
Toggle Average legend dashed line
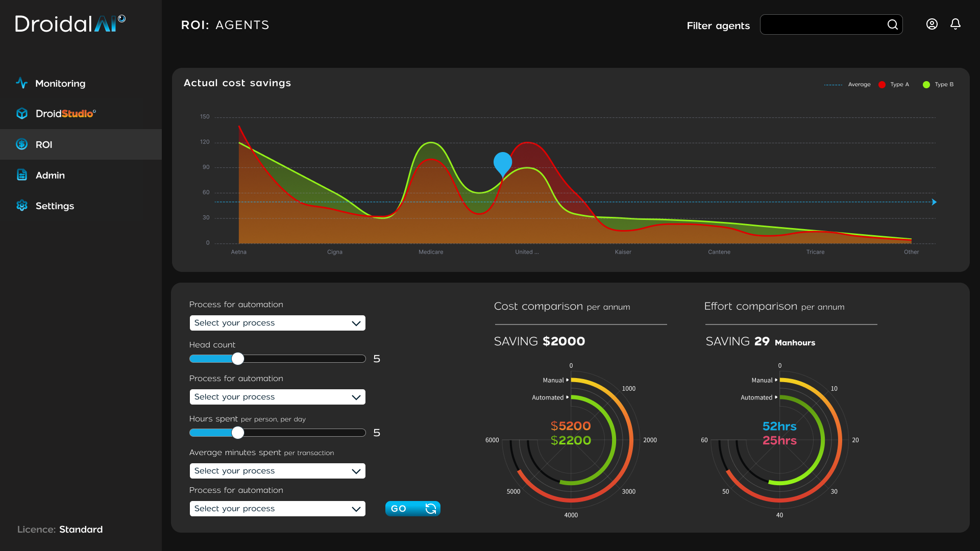pos(833,85)
